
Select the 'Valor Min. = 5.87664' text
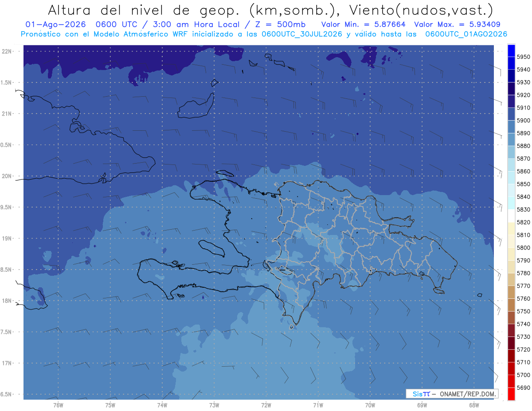364,24
